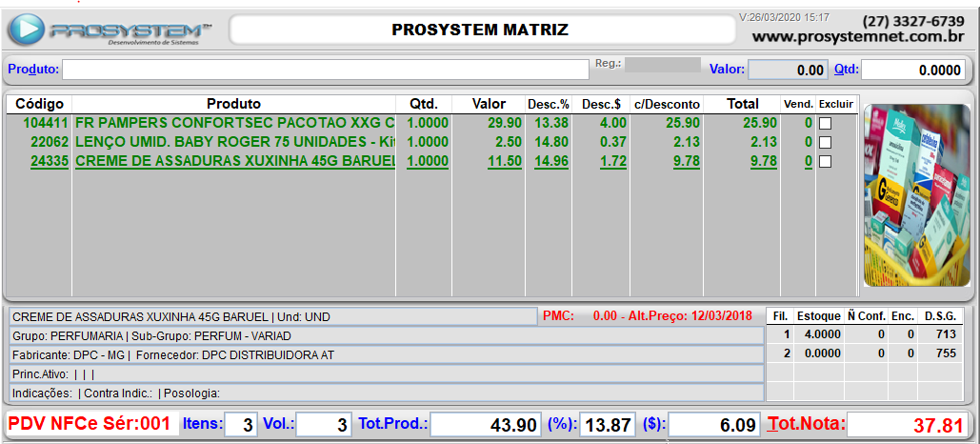This screenshot has width=980, height=444.
Task: Click the Itens count field
Action: pyautogui.click(x=241, y=425)
